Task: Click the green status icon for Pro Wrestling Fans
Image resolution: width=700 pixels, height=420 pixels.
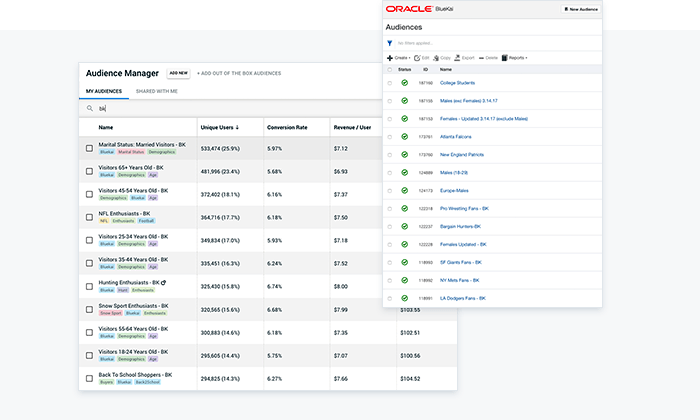Action: tap(404, 208)
